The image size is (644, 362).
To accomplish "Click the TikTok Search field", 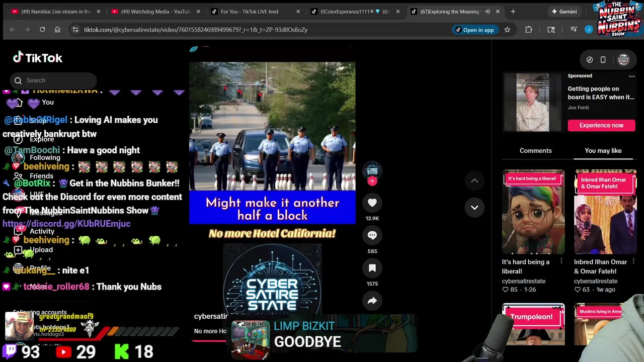I will coord(53,80).
